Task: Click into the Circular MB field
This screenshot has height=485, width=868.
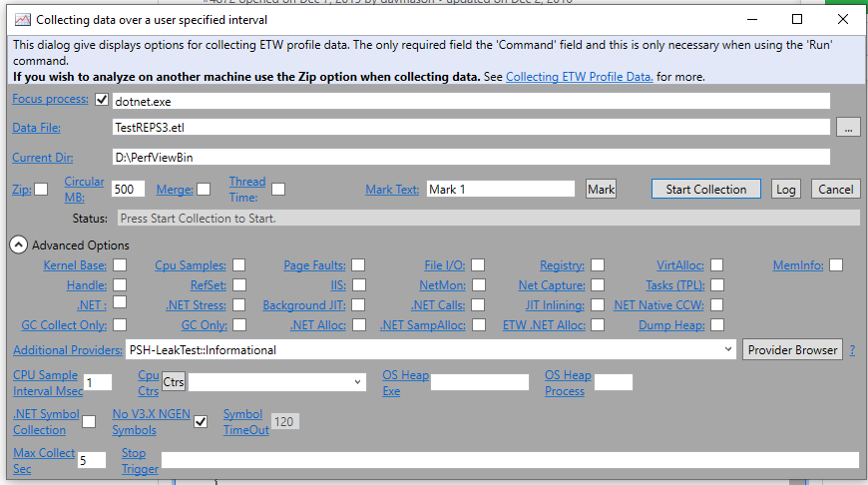Action: 128,190
